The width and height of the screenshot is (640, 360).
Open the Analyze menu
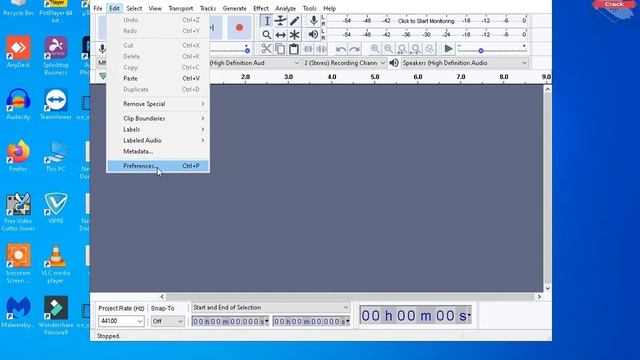[x=285, y=8]
